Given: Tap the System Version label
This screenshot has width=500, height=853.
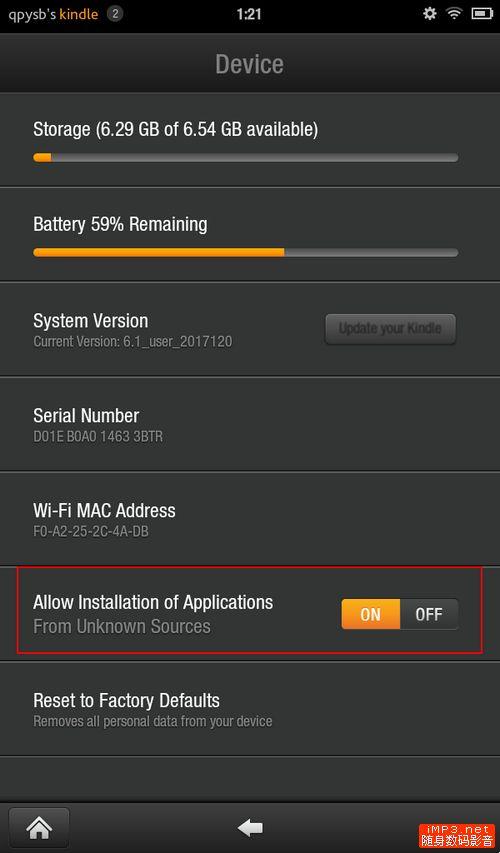Looking at the screenshot, I should 90,320.
